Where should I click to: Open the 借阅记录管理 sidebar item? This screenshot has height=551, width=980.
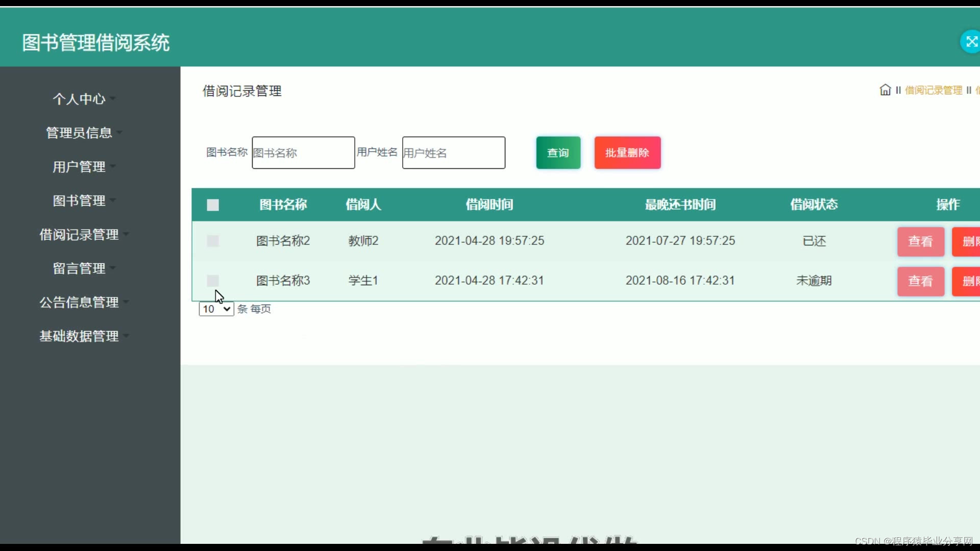click(80, 235)
